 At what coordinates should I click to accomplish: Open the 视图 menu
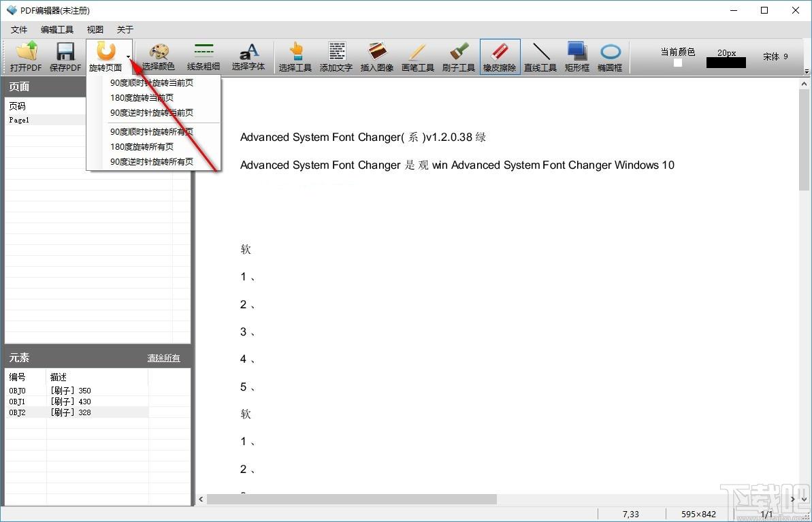pyautogui.click(x=95, y=29)
